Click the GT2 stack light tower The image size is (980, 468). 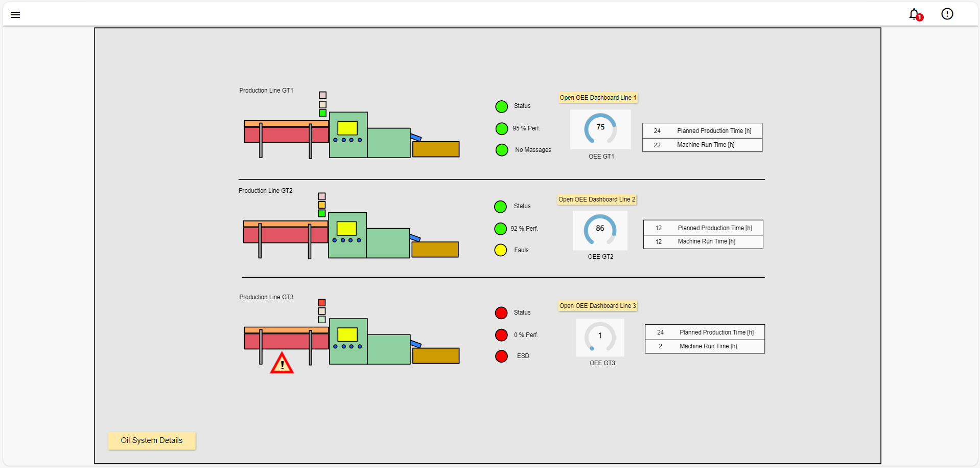pyautogui.click(x=322, y=205)
